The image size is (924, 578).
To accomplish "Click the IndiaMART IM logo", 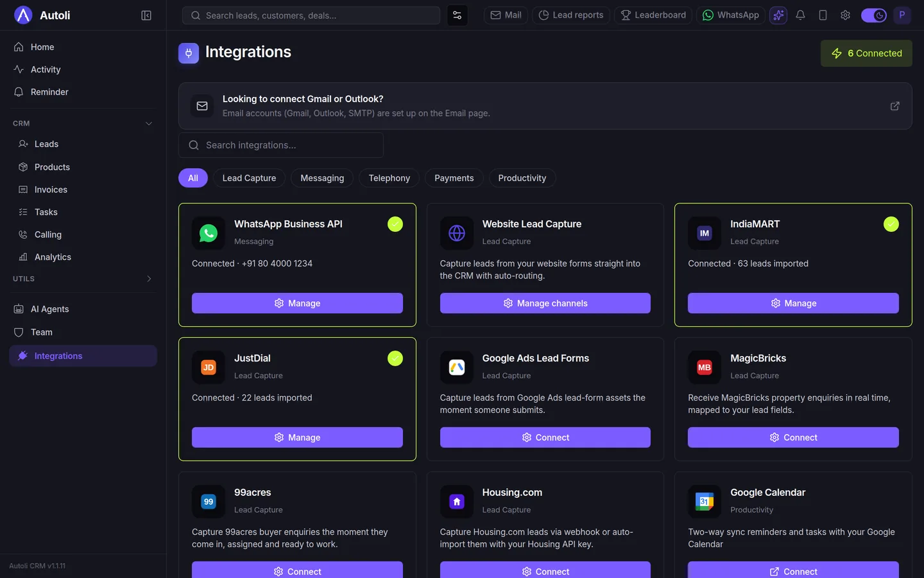I will pos(705,233).
